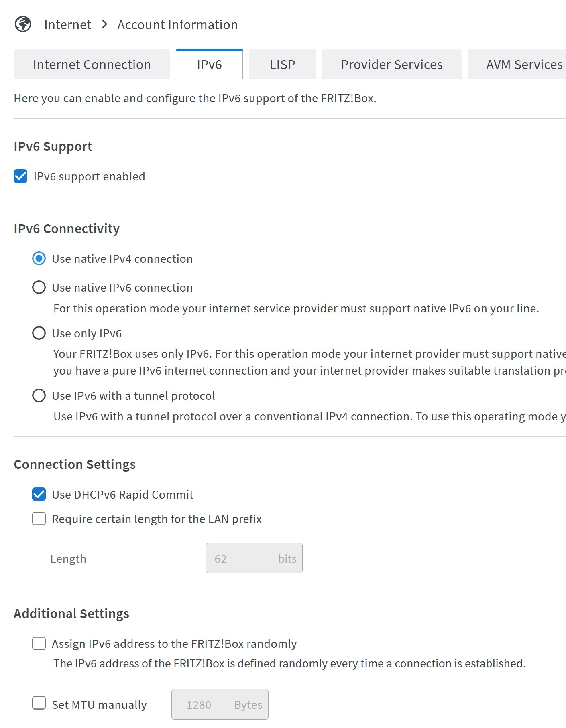This screenshot has height=728, width=566.
Task: Select the IPv6 tab
Action: (x=209, y=64)
